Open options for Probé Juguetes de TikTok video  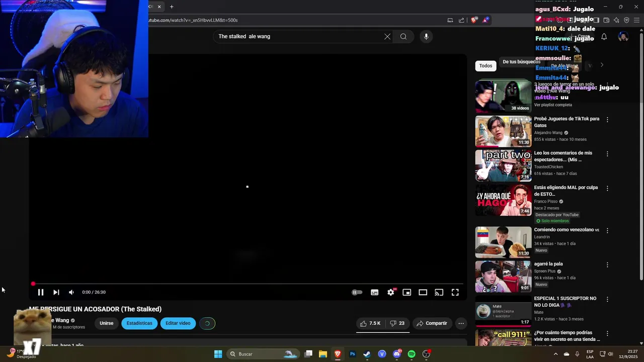[607, 120]
